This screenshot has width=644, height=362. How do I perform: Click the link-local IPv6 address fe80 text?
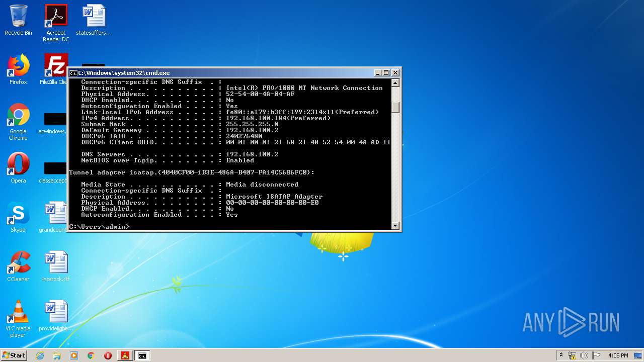(302, 112)
